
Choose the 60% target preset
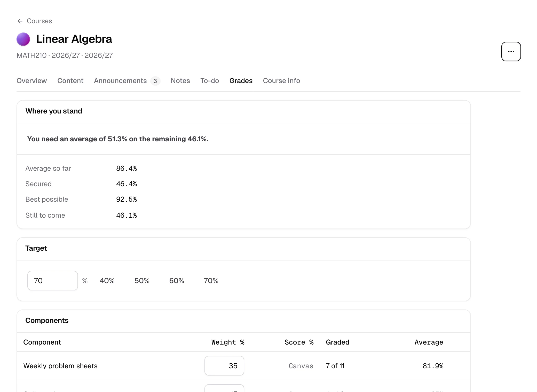coord(177,281)
